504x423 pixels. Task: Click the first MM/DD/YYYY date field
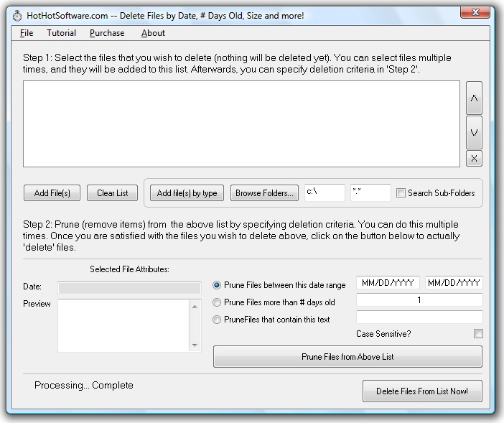click(388, 283)
